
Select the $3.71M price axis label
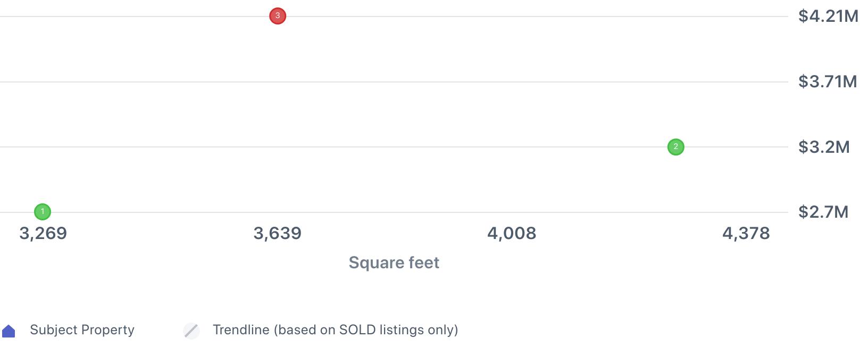point(828,81)
